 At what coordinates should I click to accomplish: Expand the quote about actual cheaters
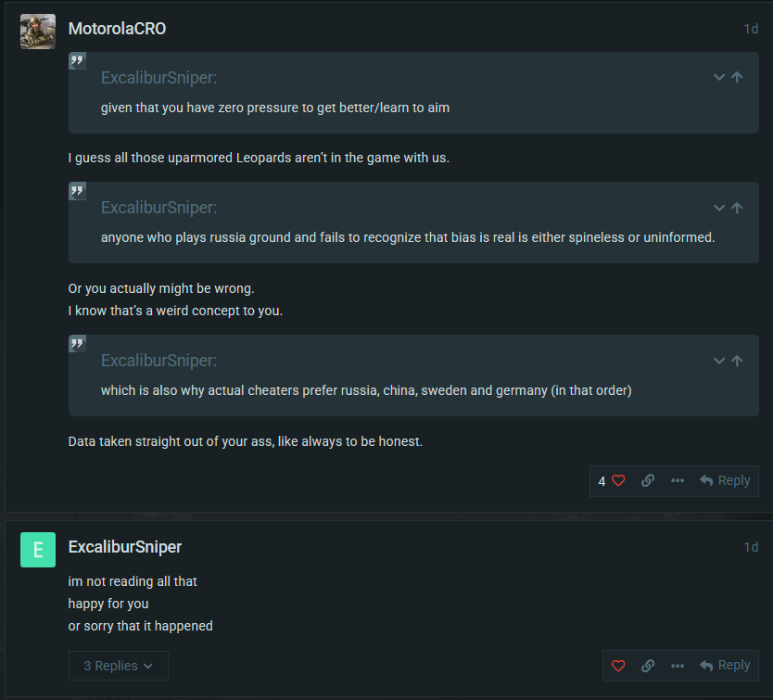pyautogui.click(x=718, y=360)
